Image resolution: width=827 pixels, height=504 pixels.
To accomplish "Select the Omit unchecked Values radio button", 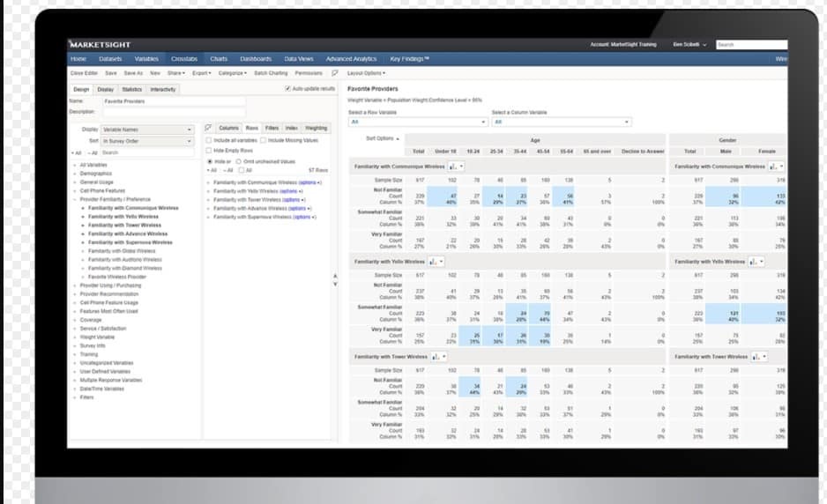I will (239, 161).
